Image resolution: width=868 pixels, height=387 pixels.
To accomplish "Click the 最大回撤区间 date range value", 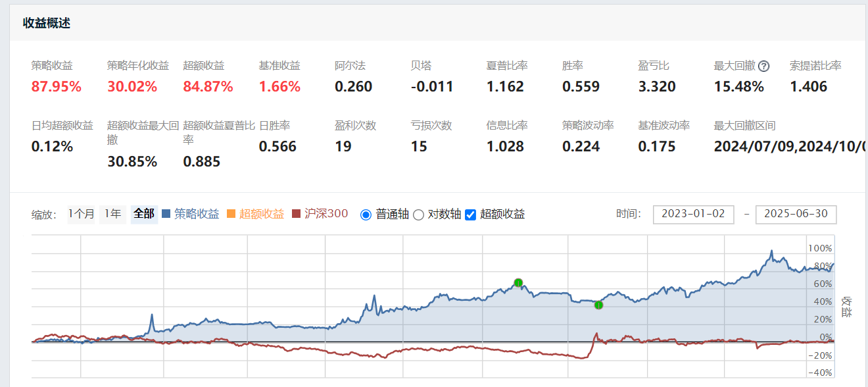I will 789,147.
